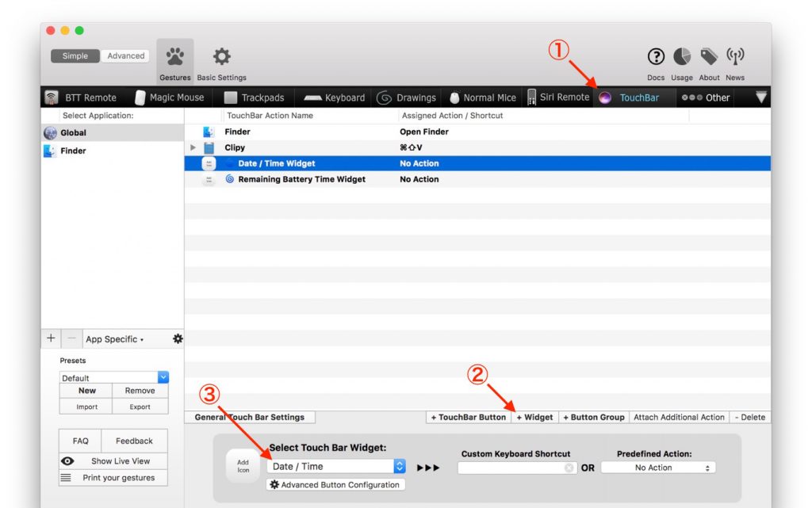Open the Gestures paw icon section
The width and height of the screenshot is (812, 508).
174,57
